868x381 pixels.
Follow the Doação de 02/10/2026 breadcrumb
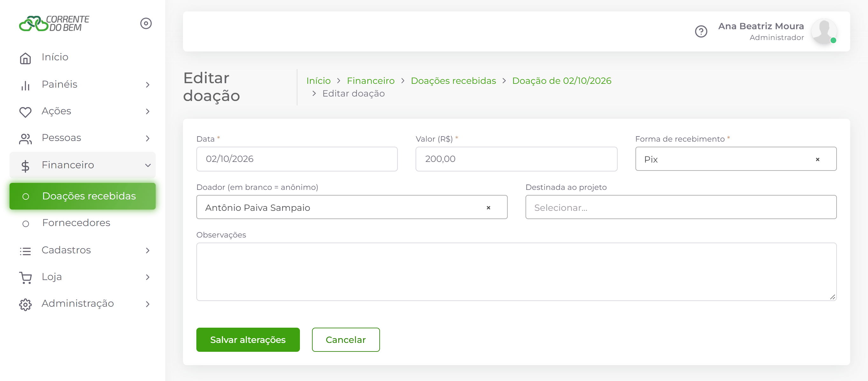(562, 81)
